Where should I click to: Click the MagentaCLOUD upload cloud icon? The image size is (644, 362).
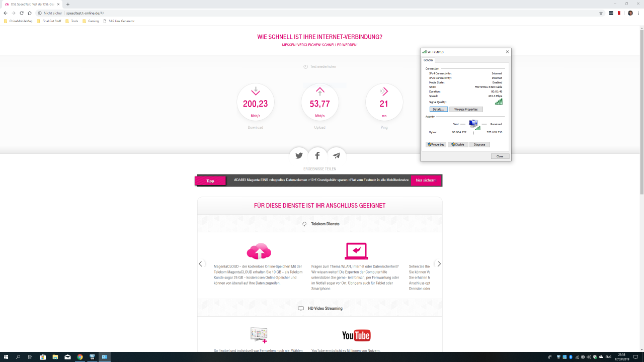(x=259, y=251)
